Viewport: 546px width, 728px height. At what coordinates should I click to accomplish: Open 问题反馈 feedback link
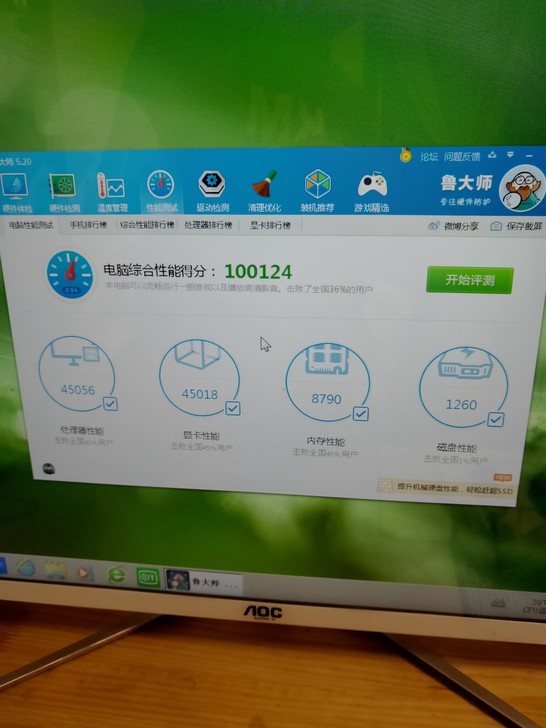tap(462, 156)
